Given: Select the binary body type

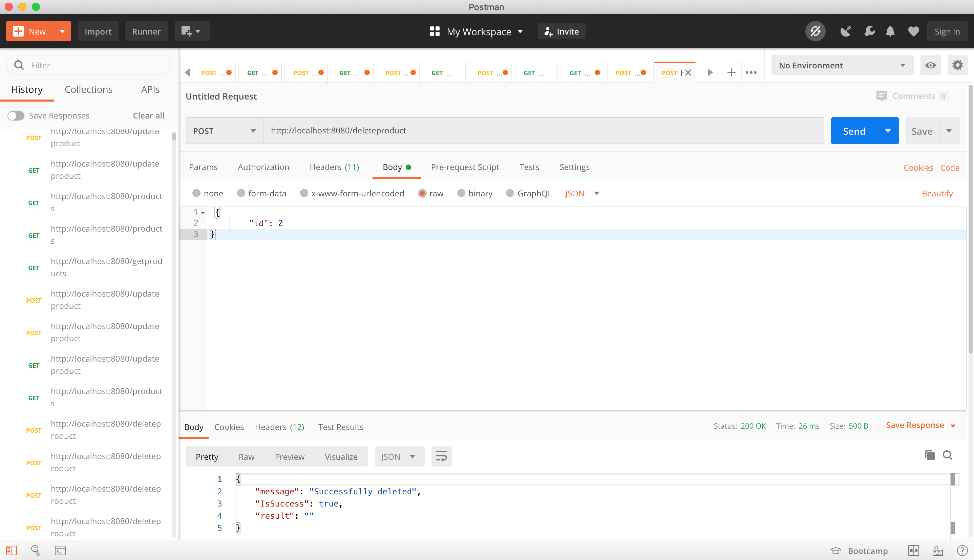Looking at the screenshot, I should (461, 193).
